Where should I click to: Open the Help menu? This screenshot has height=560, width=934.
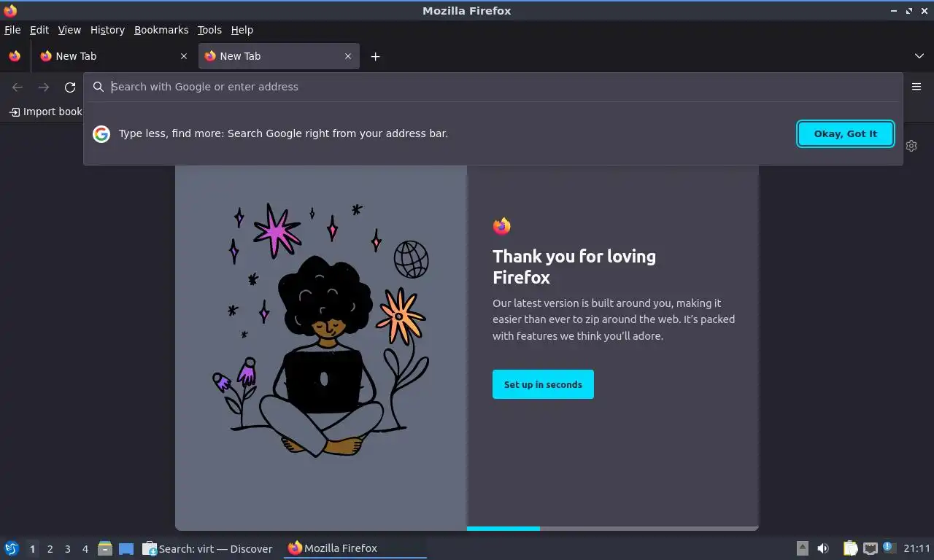[x=242, y=30]
